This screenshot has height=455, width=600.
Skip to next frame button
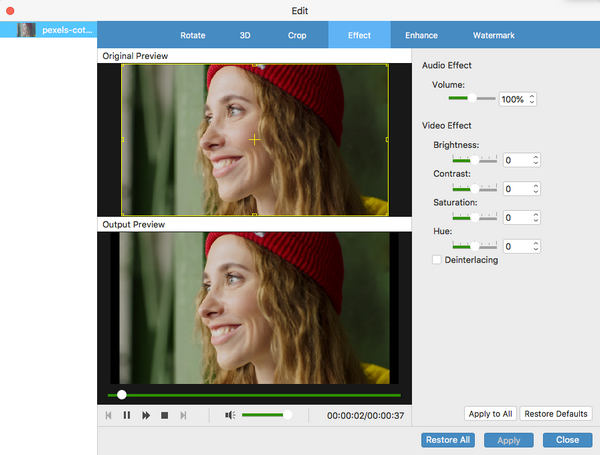pos(183,415)
